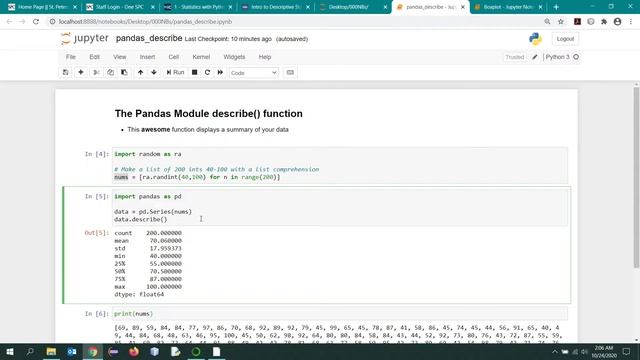Interrupt the kernel with stop icon

pos(195,72)
